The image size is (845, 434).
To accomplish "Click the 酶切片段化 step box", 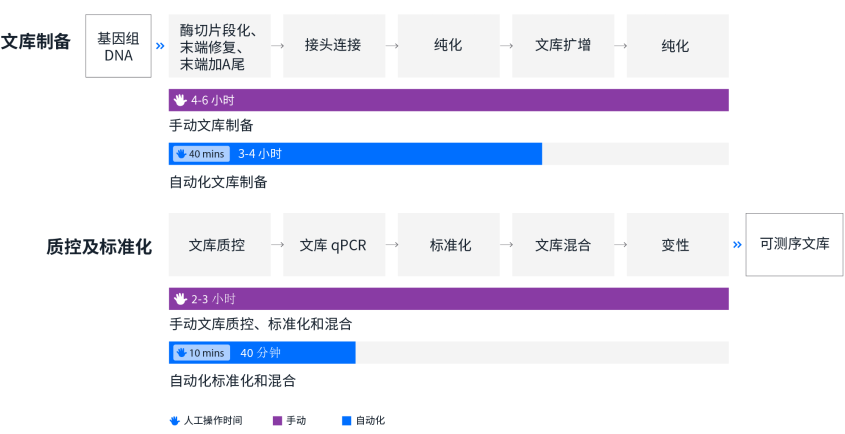I will click(x=219, y=46).
